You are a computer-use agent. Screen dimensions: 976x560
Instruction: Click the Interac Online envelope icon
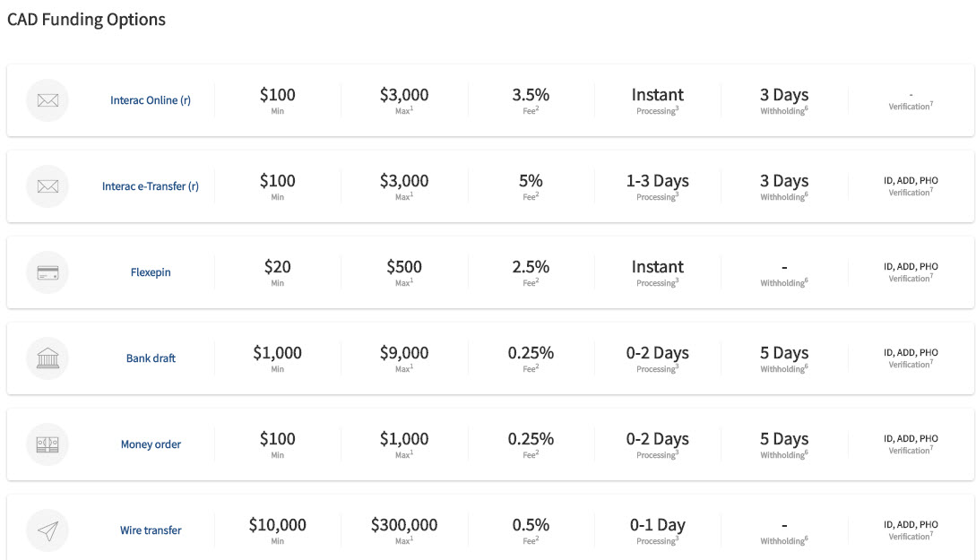pyautogui.click(x=48, y=100)
